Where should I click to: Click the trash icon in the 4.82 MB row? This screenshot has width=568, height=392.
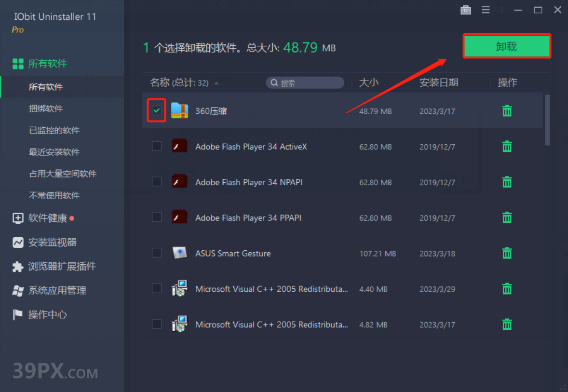(x=507, y=324)
